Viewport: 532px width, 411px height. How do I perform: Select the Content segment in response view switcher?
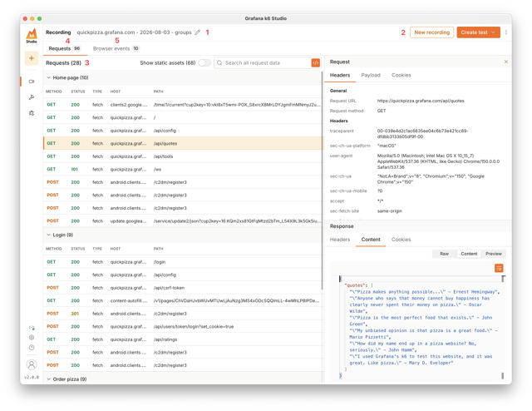pos(469,254)
